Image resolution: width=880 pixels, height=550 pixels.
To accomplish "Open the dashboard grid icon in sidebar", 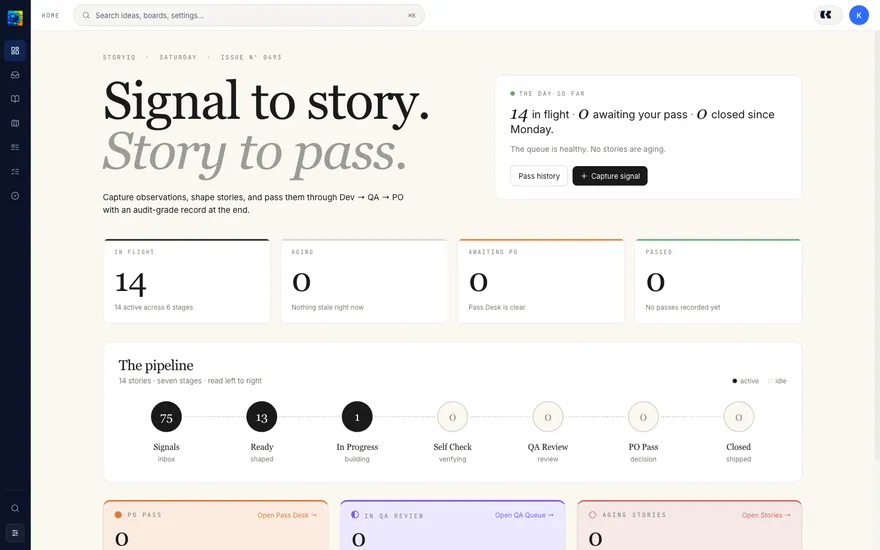I will point(15,51).
